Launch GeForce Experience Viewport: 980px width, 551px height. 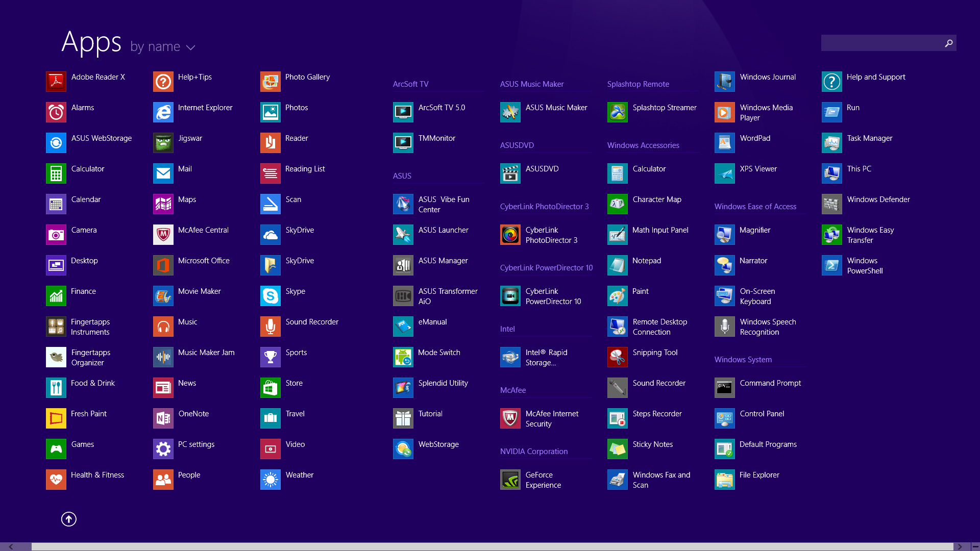pos(510,480)
